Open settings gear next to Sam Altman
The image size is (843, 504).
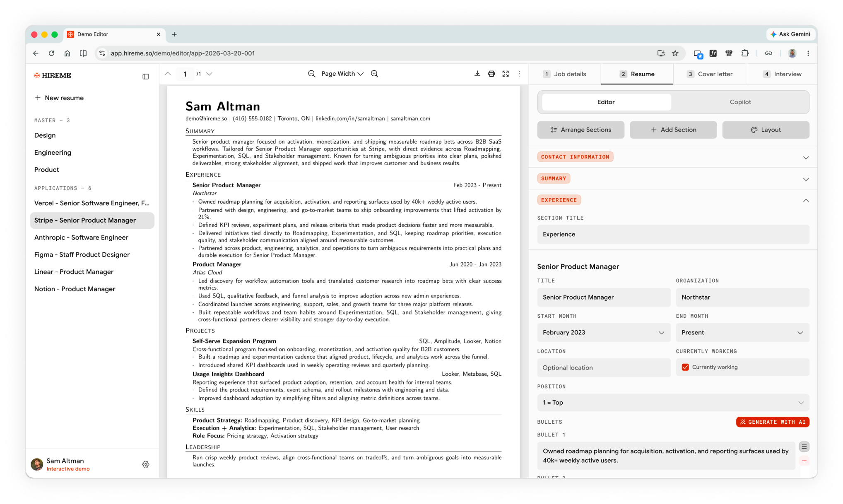(x=146, y=464)
